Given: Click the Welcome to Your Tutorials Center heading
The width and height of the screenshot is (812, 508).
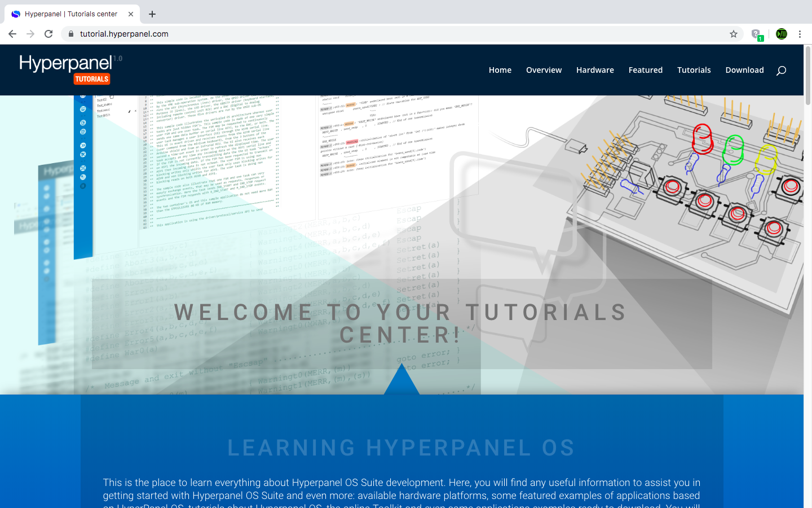Looking at the screenshot, I should [x=401, y=323].
